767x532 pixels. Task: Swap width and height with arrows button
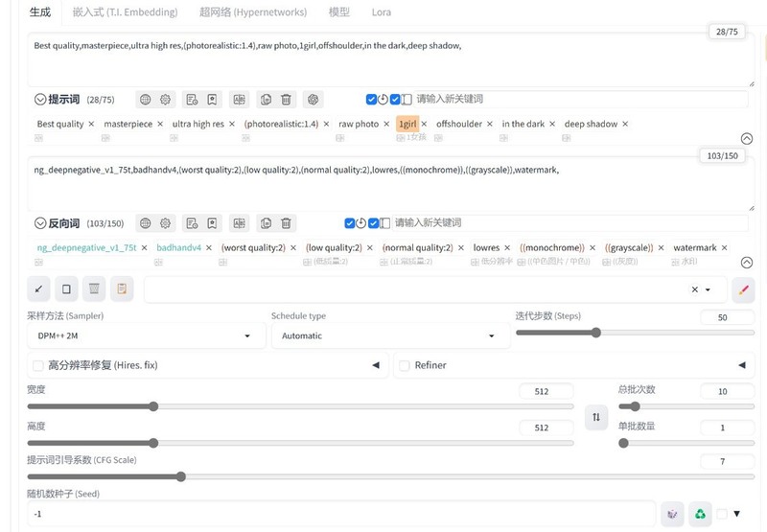(x=596, y=417)
